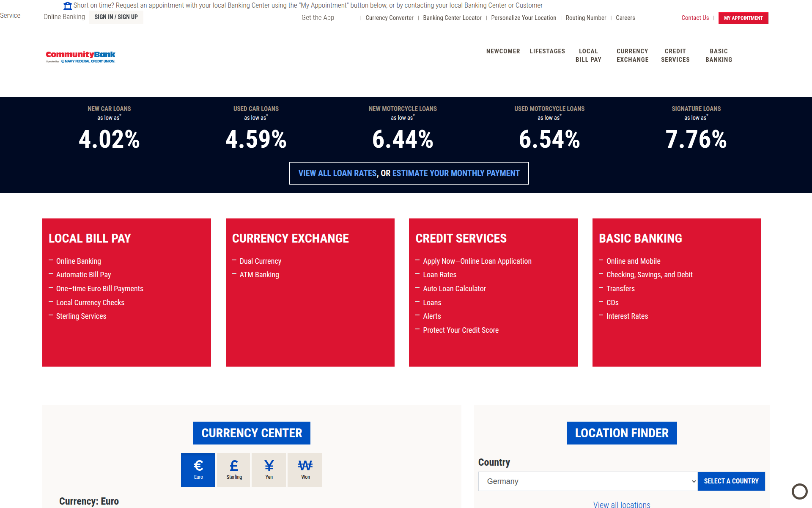Image resolution: width=812 pixels, height=508 pixels.
Task: Select the Euro currency icon
Action: tap(198, 470)
